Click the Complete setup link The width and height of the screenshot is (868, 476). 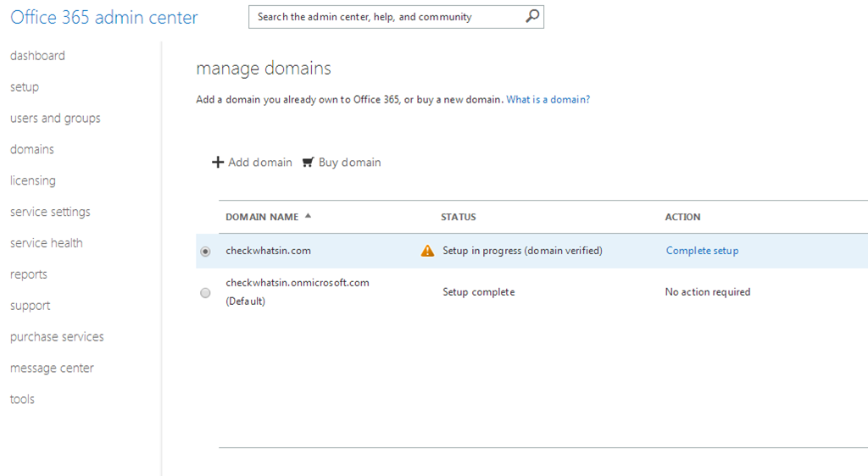click(x=702, y=251)
